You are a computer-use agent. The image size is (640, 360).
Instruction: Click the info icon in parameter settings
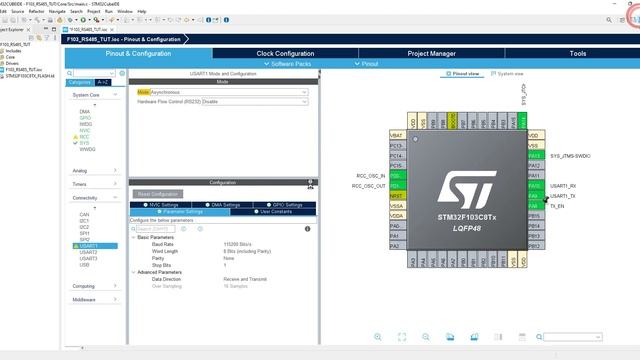[x=307, y=229]
